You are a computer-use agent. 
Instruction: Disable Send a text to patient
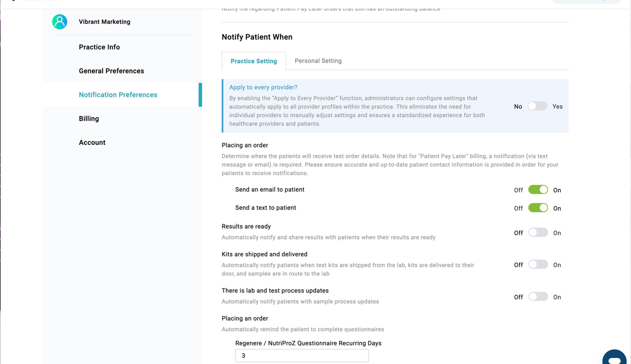pos(538,208)
